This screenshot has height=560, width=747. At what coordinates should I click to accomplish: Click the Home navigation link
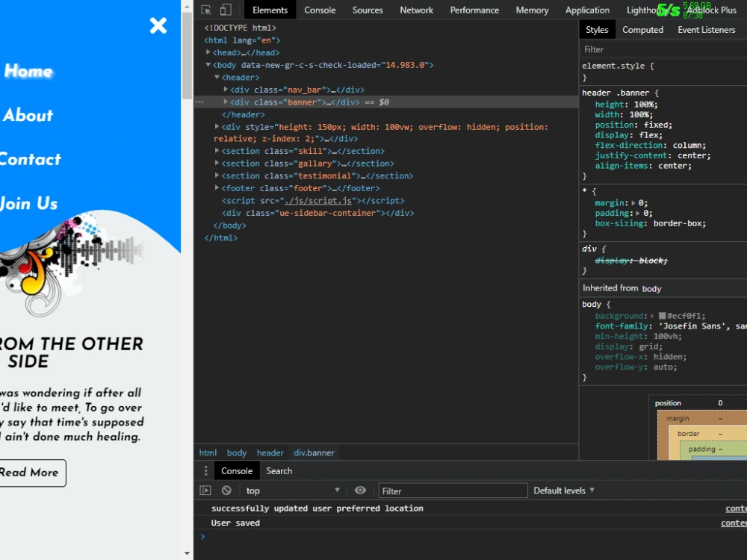28,71
